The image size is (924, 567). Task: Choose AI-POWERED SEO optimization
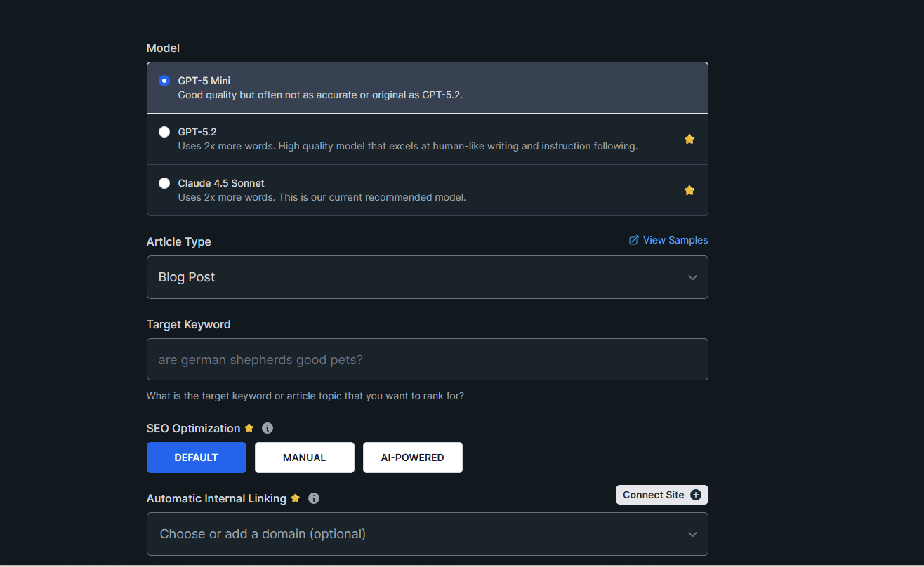pyautogui.click(x=412, y=458)
